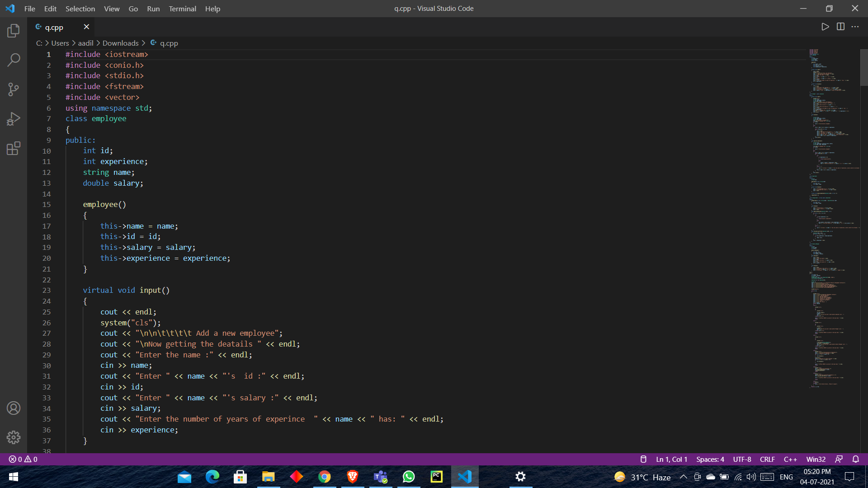This screenshot has height=488, width=868.
Task: Split the editor to the right
Action: [x=840, y=27]
